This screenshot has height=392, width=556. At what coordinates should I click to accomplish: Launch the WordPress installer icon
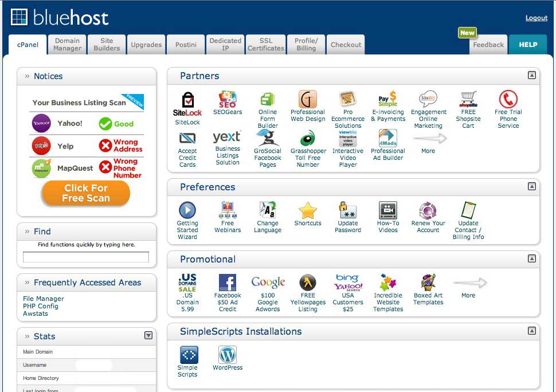(228, 355)
